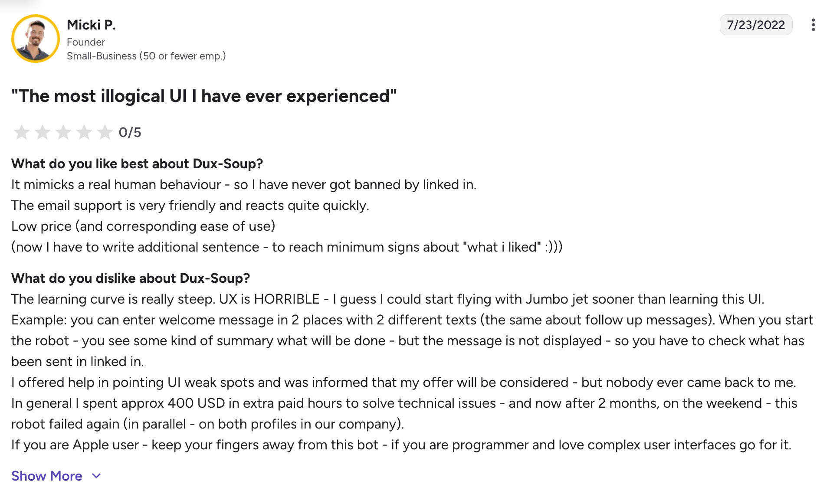Screen dimensions: 833x504
Task: Click the chevron beside Show More
Action: pyautogui.click(x=97, y=476)
